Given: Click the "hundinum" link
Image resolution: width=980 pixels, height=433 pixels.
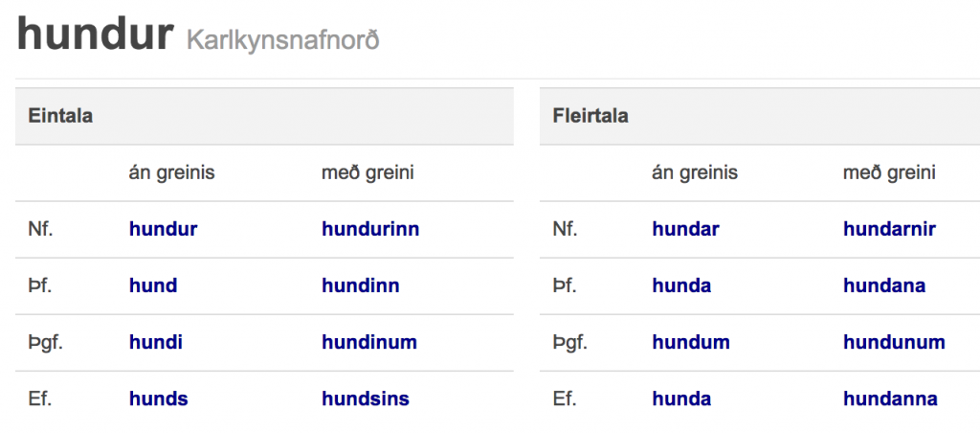Looking at the screenshot, I should coord(369,343).
